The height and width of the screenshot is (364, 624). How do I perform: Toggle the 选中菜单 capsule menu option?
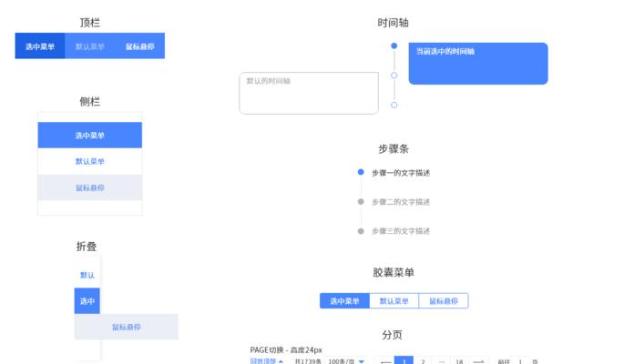(344, 301)
